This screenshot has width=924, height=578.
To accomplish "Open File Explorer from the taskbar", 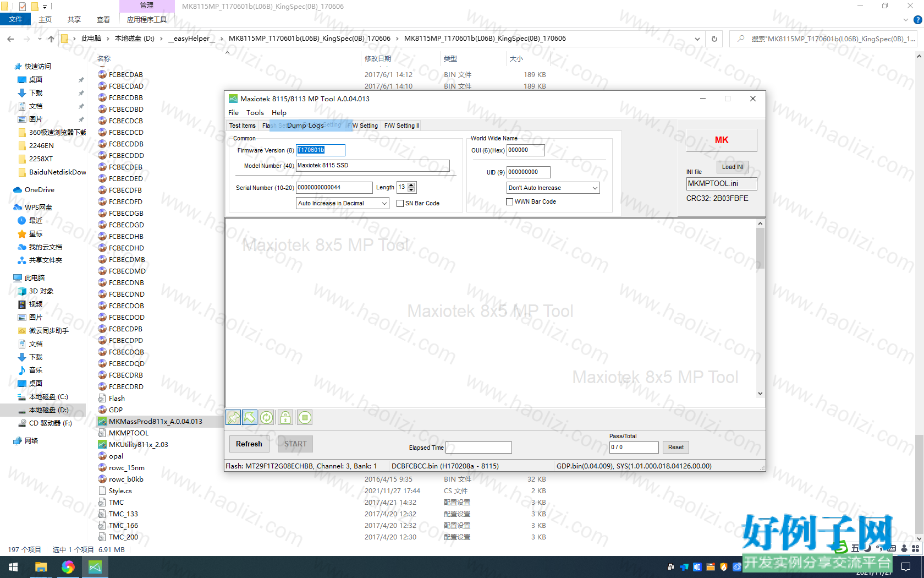I will [41, 567].
